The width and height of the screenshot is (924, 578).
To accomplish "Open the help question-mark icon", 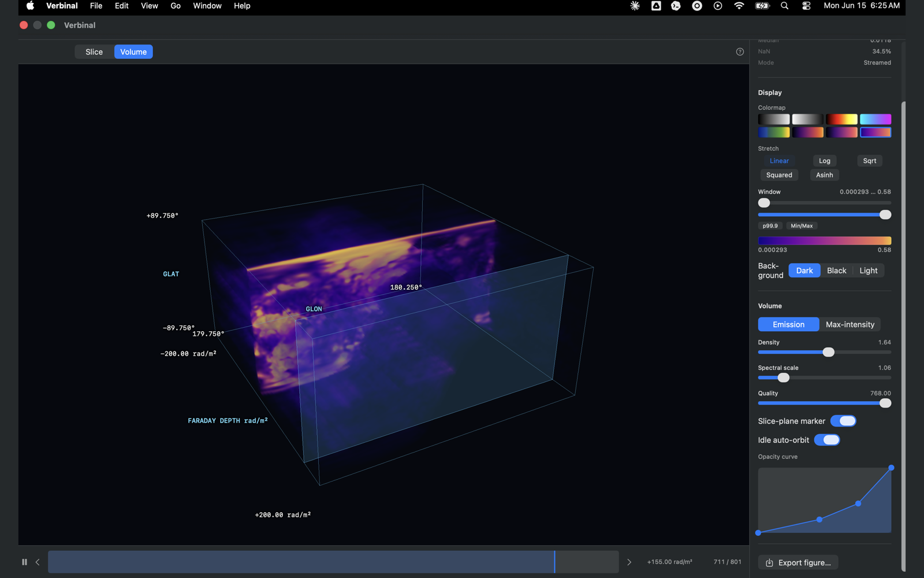I will pos(740,52).
